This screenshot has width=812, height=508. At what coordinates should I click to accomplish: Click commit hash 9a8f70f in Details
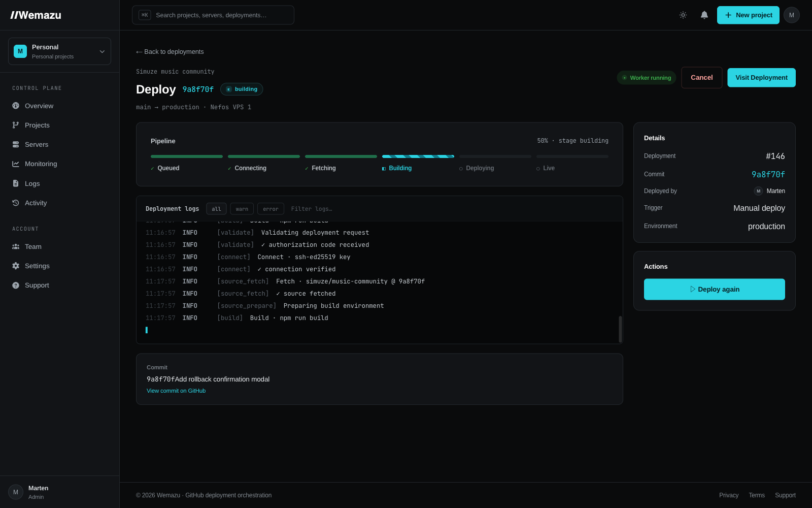pyautogui.click(x=768, y=174)
